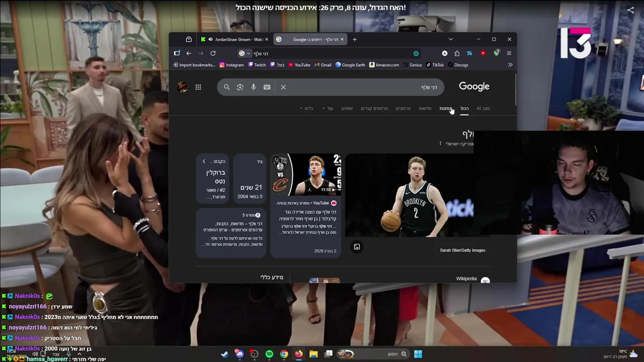Open the browser hamburger menu
This screenshot has width=644, height=362.
[x=509, y=53]
